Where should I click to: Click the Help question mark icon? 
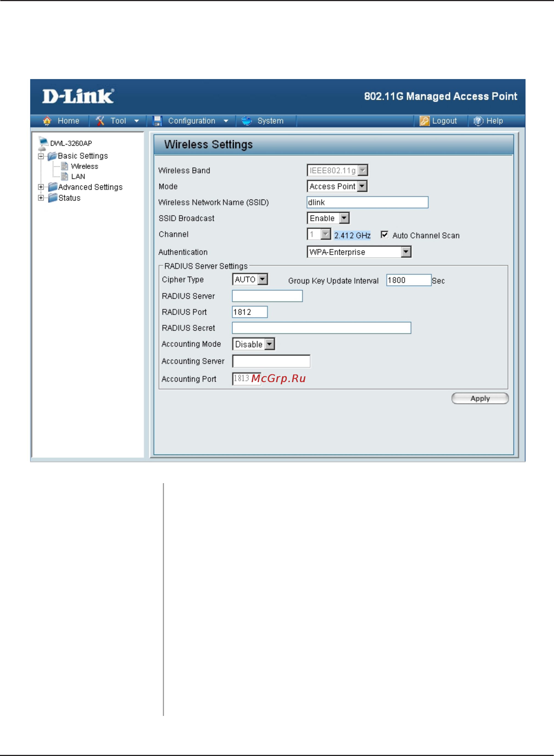[478, 121]
